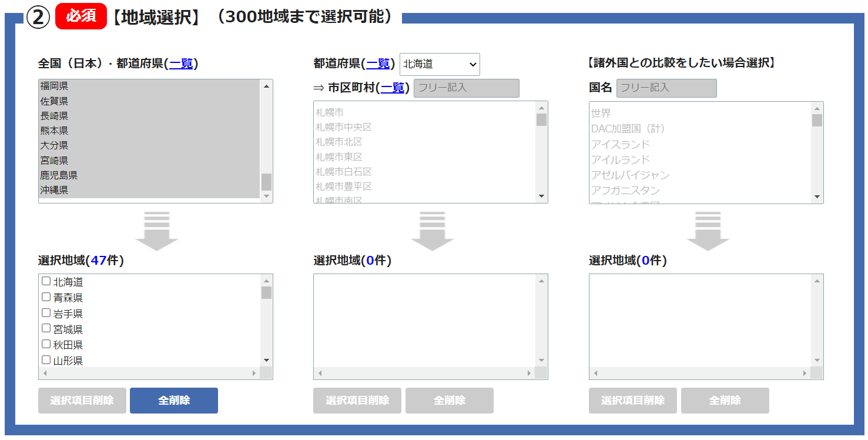This screenshot has width=868, height=440.
Task: Click the 国名 free-text input field
Action: (x=666, y=88)
